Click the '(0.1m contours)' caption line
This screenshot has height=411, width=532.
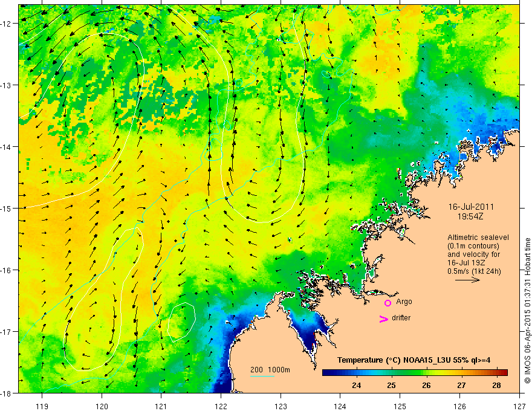coord(473,246)
